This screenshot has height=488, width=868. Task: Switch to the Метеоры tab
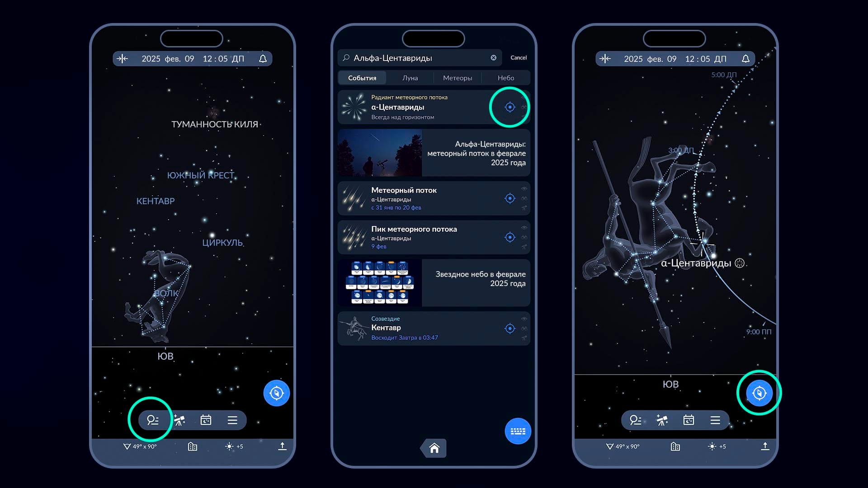coord(457,78)
